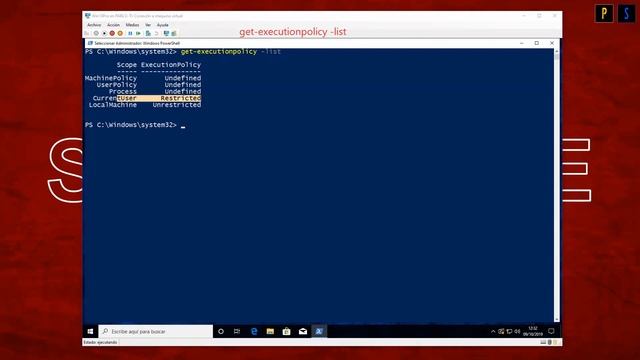Screen dimensions: 640x360
Task: Open Cortana circle icon on taskbar
Action: tap(221, 331)
